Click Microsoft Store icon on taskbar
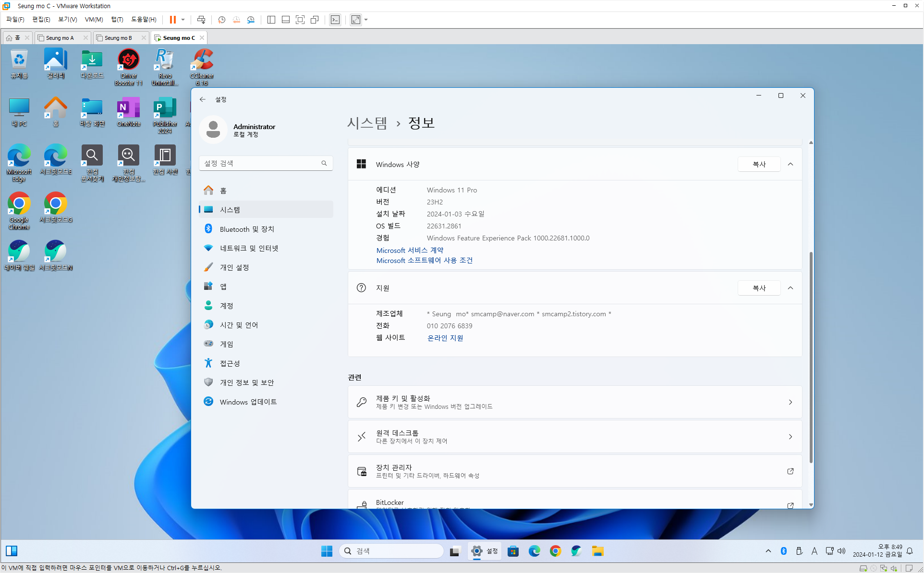 [513, 551]
